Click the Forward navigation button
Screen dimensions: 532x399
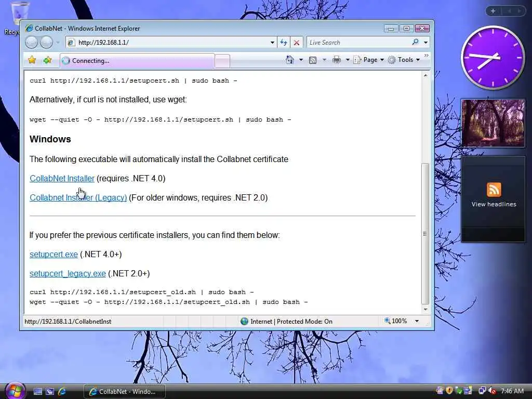(46, 43)
